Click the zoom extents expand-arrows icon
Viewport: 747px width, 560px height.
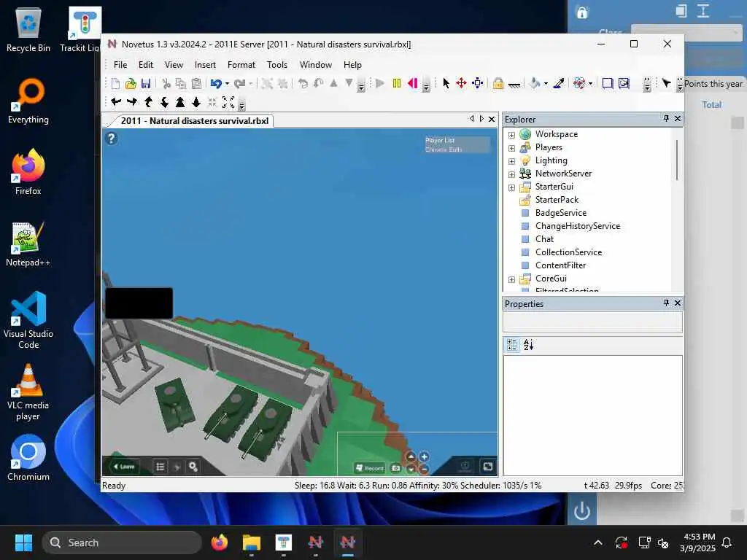(228, 102)
